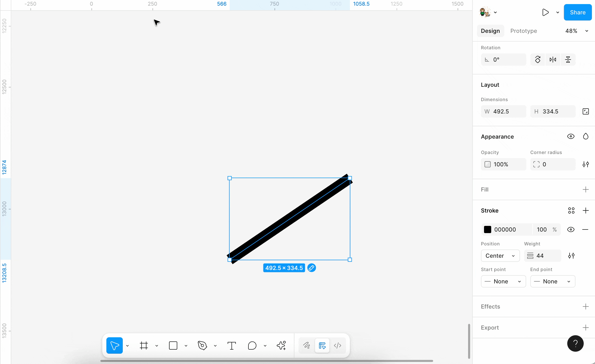The image size is (595, 364).
Task: Select the Frame tool in toolbar
Action: [x=144, y=346]
